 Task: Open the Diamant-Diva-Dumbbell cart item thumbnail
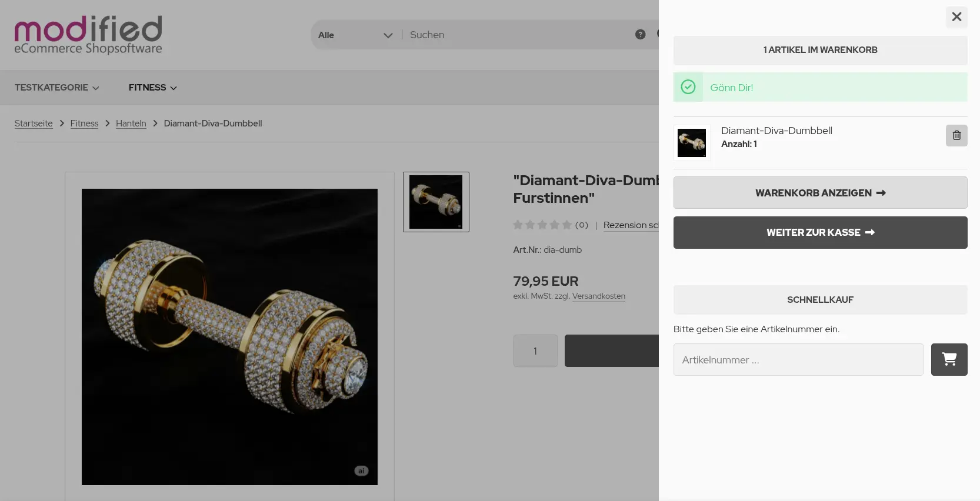[692, 143]
